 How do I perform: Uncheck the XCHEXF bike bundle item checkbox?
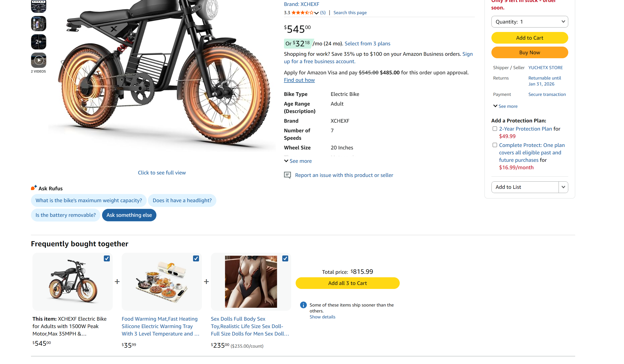[x=107, y=258]
